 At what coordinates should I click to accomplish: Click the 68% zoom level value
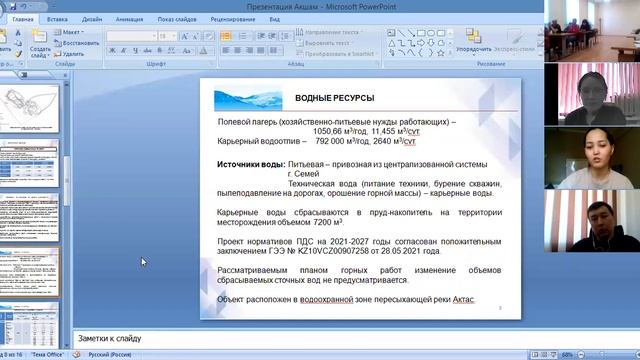(567, 355)
